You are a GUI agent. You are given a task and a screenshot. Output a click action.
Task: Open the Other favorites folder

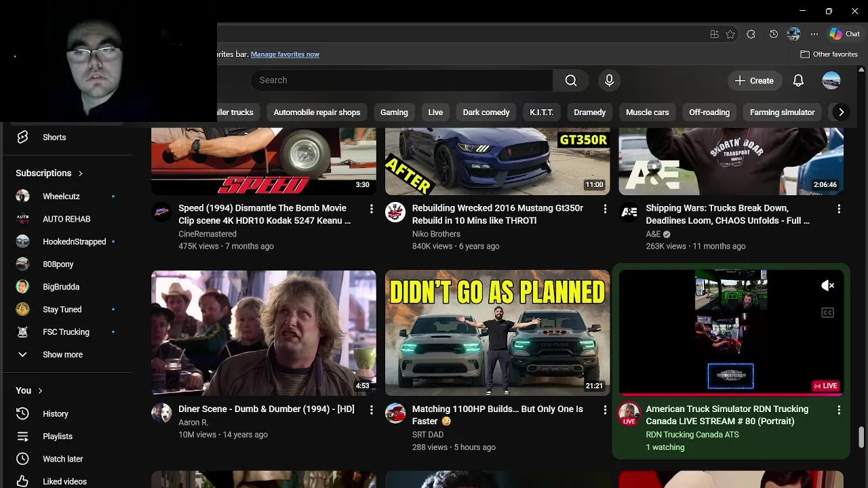(829, 54)
